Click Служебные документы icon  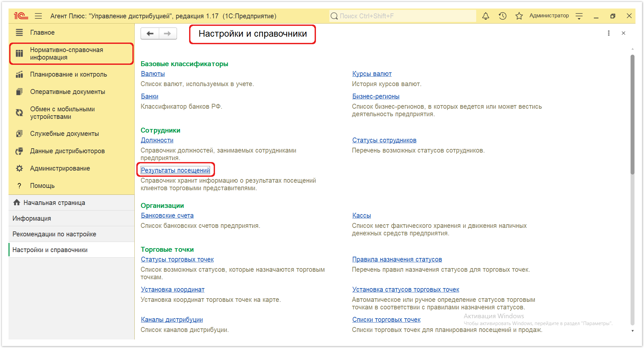(19, 134)
